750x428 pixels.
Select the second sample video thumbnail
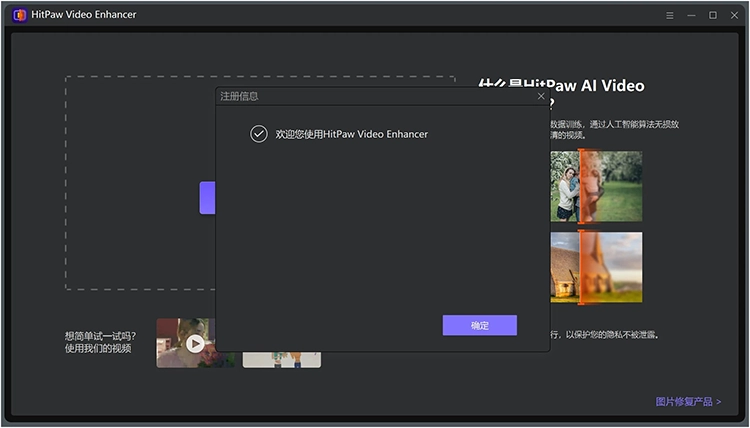(282, 359)
